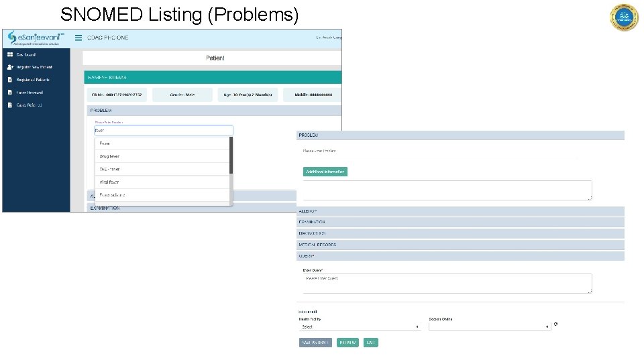Click the Save As Draft button
Screen dimensions: 644x362
coord(315,343)
